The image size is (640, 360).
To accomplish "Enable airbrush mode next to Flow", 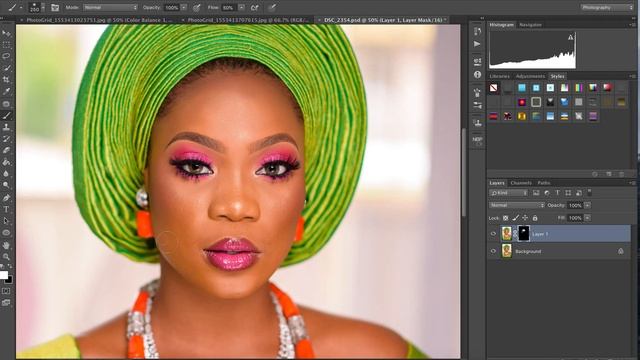I will coord(254,7).
